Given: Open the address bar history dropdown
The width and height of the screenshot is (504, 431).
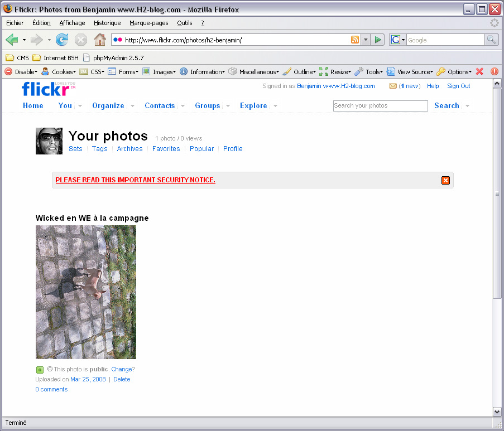Looking at the screenshot, I should click(366, 40).
